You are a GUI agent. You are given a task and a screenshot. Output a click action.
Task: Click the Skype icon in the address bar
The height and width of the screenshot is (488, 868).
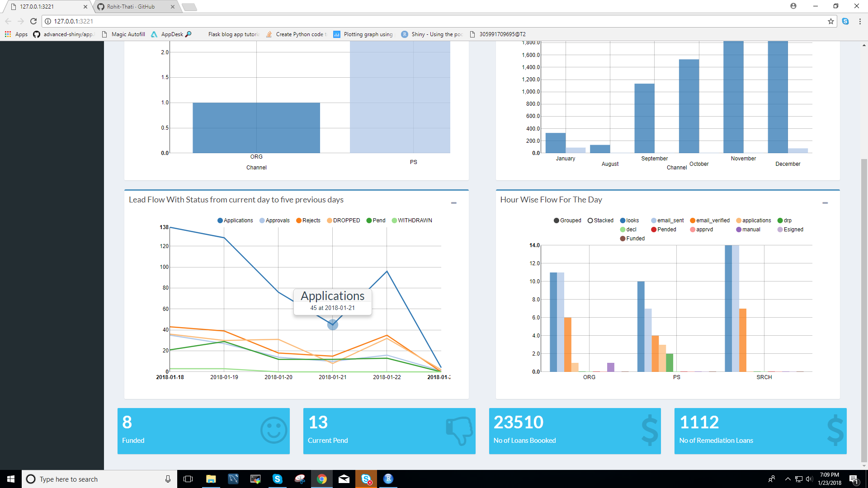coord(846,21)
